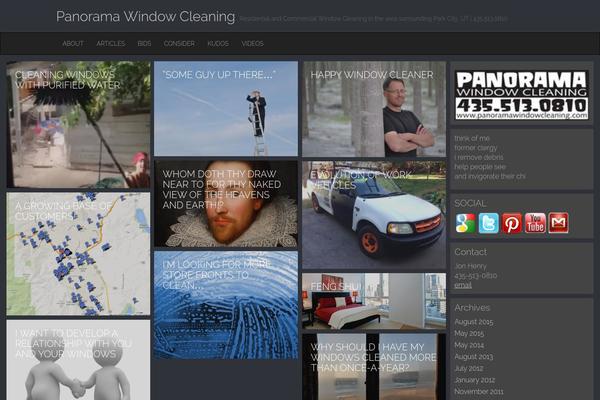600x400 pixels.
Task: Open the ABOUT menu item
Action: point(73,44)
